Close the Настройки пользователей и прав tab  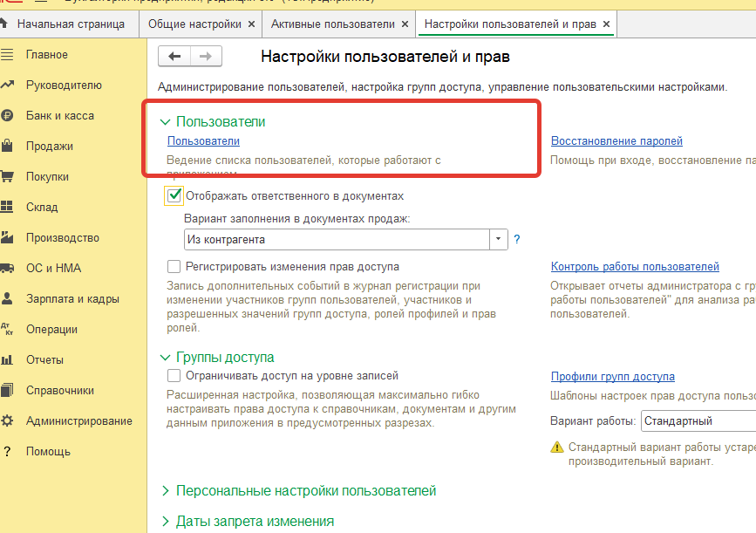click(607, 24)
